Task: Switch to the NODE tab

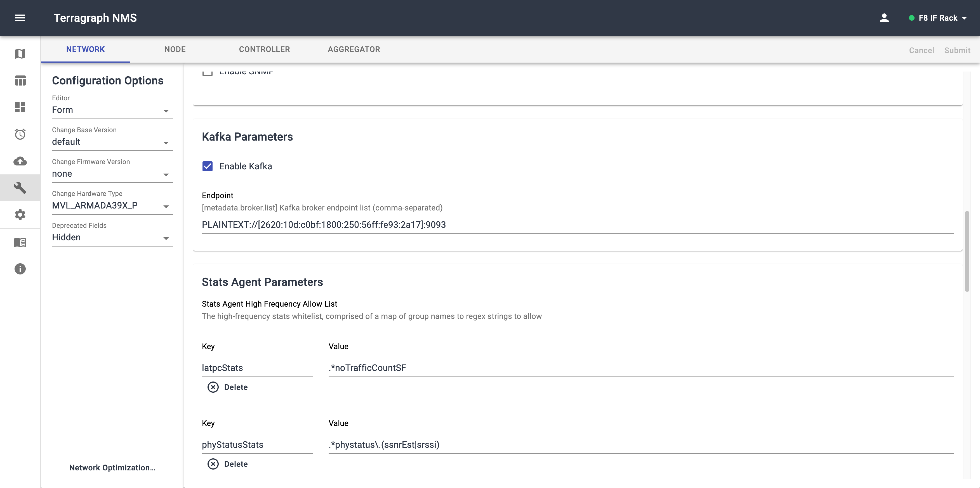Action: (x=175, y=49)
